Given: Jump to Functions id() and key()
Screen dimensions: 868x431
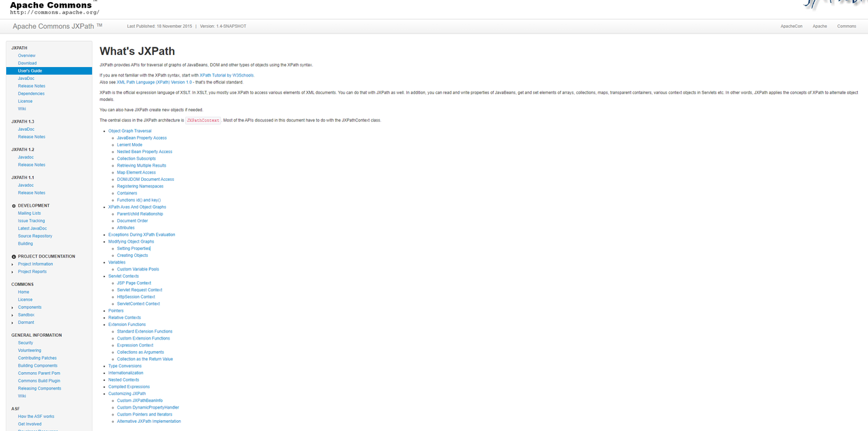Looking at the screenshot, I should coord(138,201).
